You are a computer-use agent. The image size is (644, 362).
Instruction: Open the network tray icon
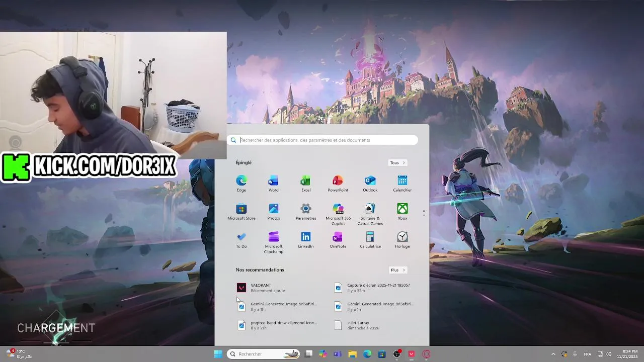600,354
